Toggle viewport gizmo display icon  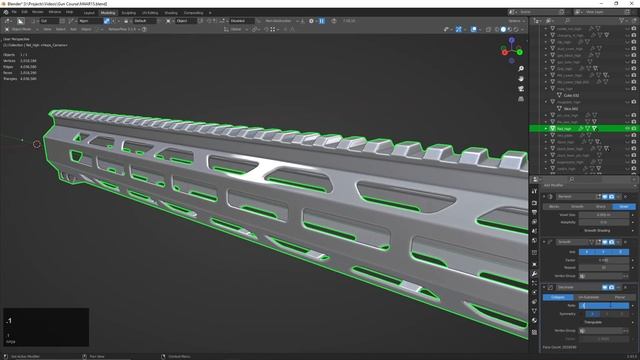[x=458, y=29]
